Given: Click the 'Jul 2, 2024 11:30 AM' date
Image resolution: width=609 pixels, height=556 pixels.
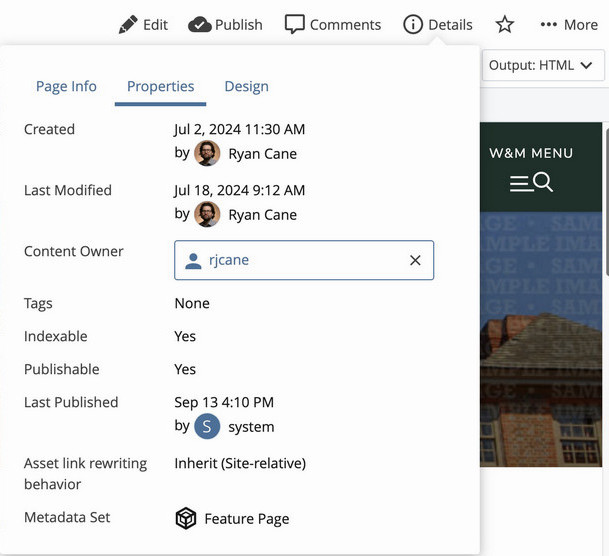Looking at the screenshot, I should [x=240, y=129].
